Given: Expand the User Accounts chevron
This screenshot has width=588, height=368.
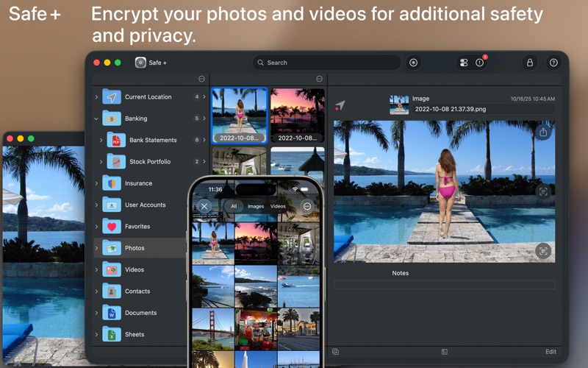Looking at the screenshot, I should (96, 205).
